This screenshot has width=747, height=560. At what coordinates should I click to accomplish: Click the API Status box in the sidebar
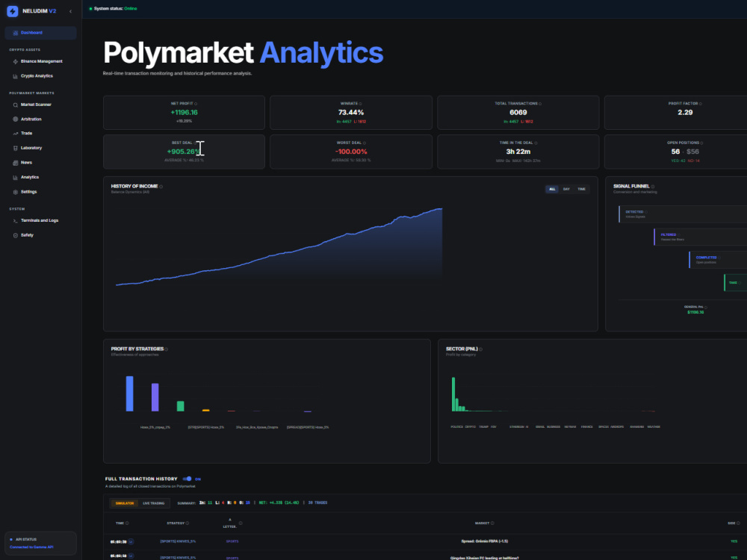coord(40,544)
